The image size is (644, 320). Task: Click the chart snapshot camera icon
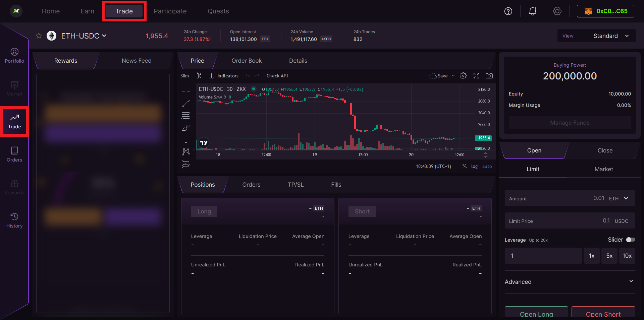[x=489, y=76]
